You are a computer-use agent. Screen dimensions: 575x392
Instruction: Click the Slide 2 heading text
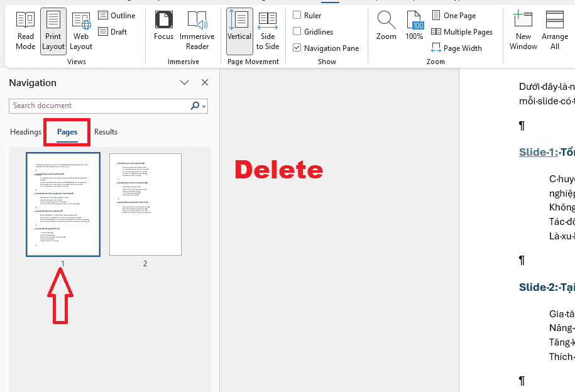547,287
